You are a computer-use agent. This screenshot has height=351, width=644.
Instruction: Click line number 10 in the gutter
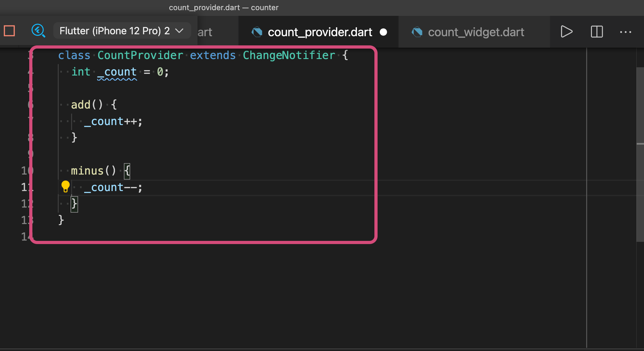[25, 171]
